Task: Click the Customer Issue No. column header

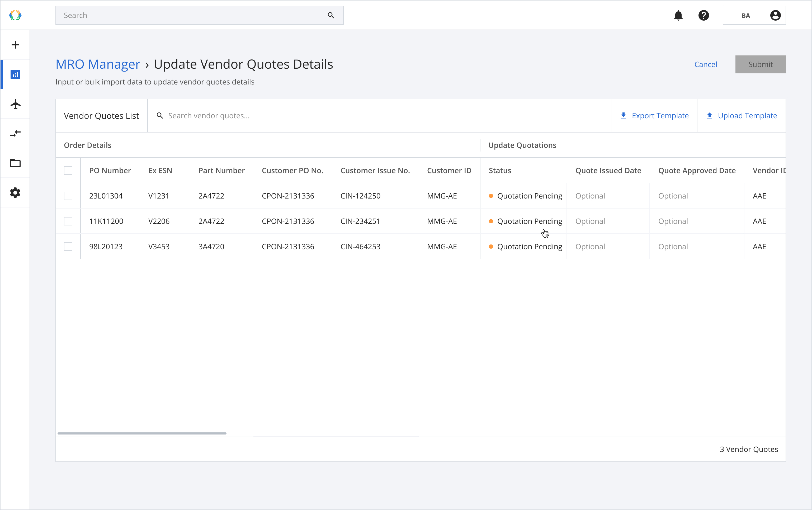Action: pyautogui.click(x=375, y=171)
